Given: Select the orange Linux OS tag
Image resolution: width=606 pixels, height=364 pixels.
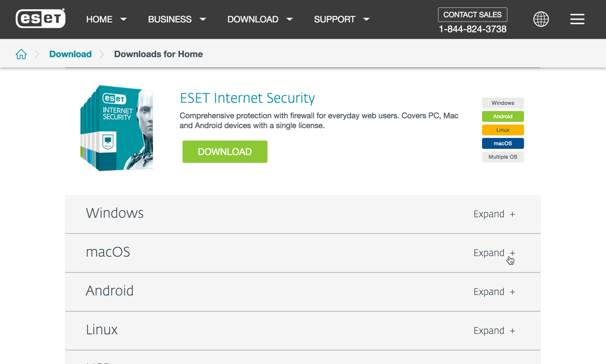Looking at the screenshot, I should (x=503, y=130).
